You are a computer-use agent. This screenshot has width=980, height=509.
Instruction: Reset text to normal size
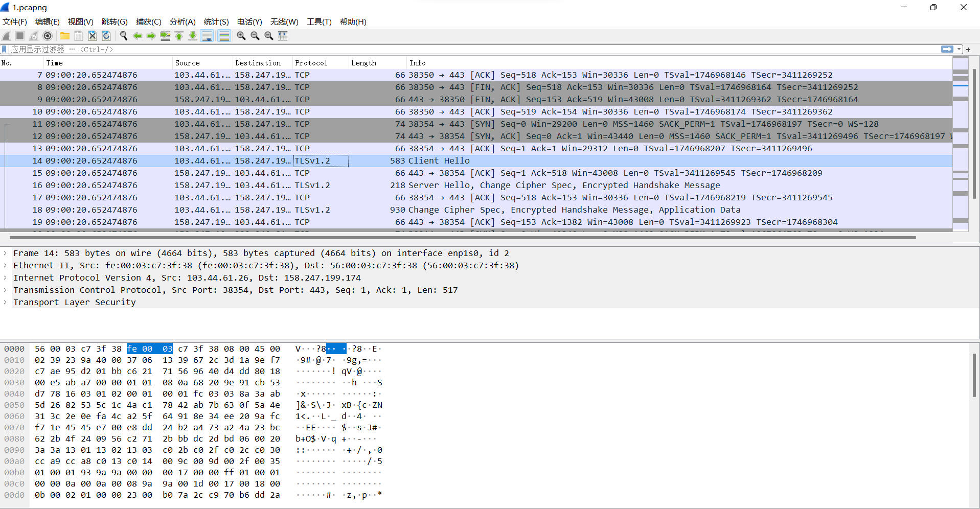269,36
